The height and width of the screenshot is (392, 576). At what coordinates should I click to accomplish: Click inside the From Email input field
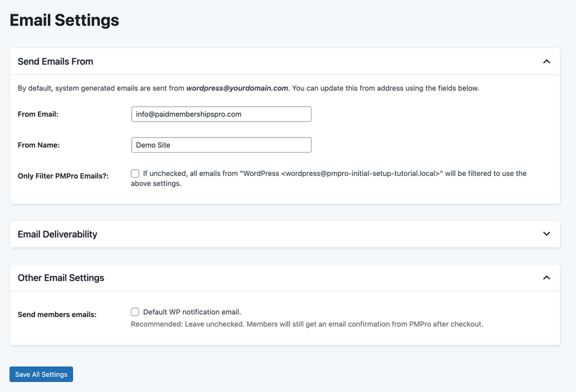(221, 114)
